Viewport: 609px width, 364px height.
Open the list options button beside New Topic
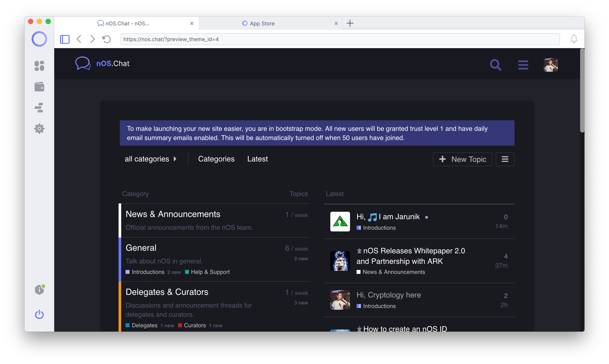point(505,159)
